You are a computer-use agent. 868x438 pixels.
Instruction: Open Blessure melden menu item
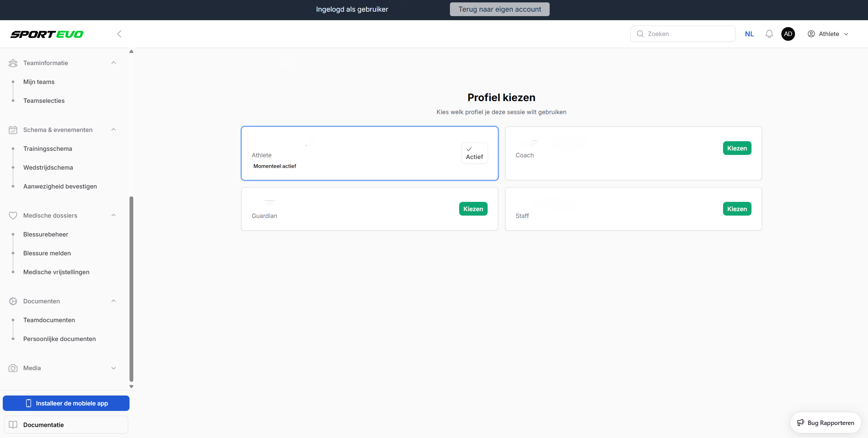point(47,253)
